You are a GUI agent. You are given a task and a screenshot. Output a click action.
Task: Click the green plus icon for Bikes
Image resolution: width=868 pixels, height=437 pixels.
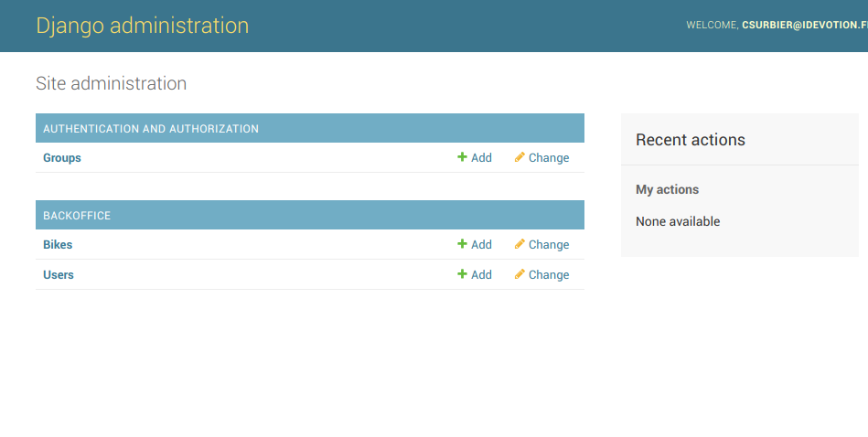462,244
